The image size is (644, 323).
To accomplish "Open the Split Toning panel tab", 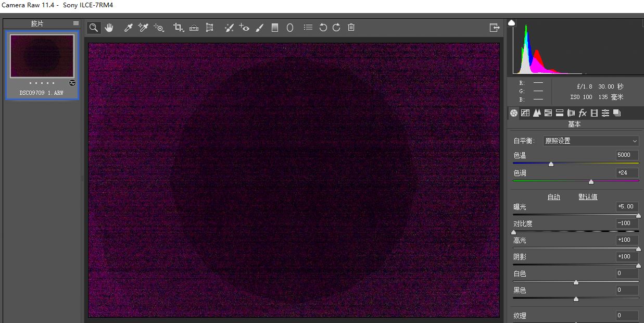I will coord(560,113).
